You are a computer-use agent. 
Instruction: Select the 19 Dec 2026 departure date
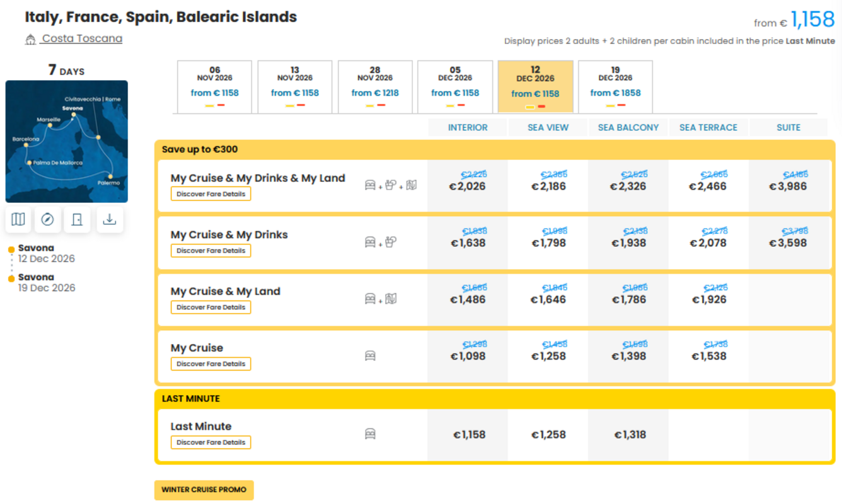coord(615,87)
